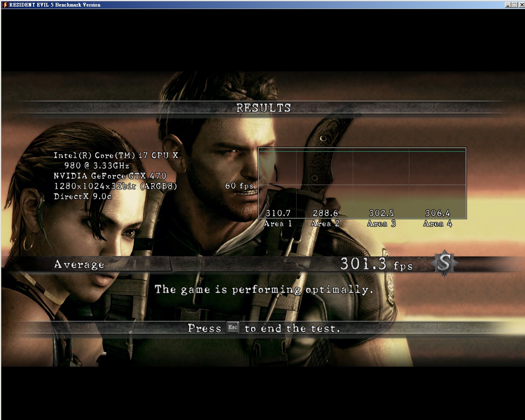The width and height of the screenshot is (525, 420).
Task: Click the Resident Evil 5 title bar app icon
Action: [x=5, y=5]
